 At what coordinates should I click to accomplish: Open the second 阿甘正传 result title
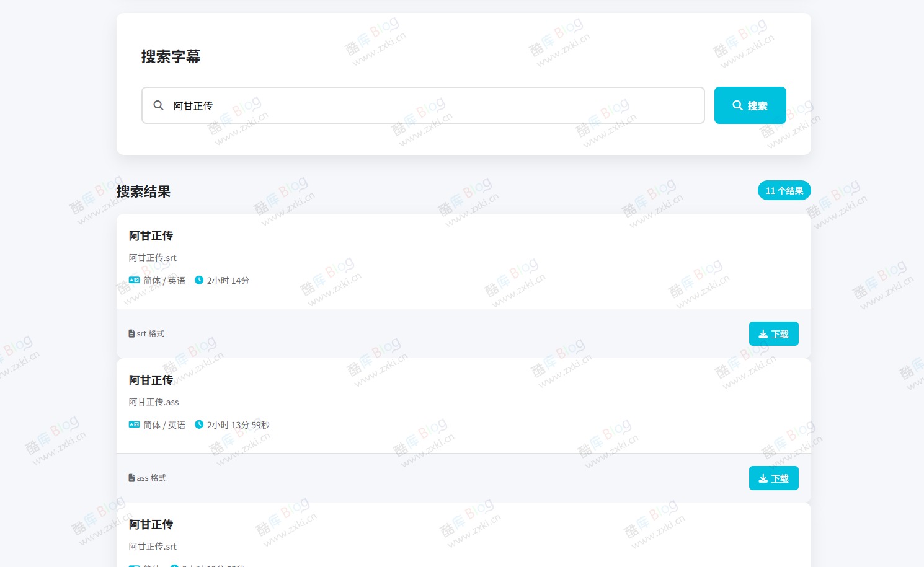click(x=151, y=380)
